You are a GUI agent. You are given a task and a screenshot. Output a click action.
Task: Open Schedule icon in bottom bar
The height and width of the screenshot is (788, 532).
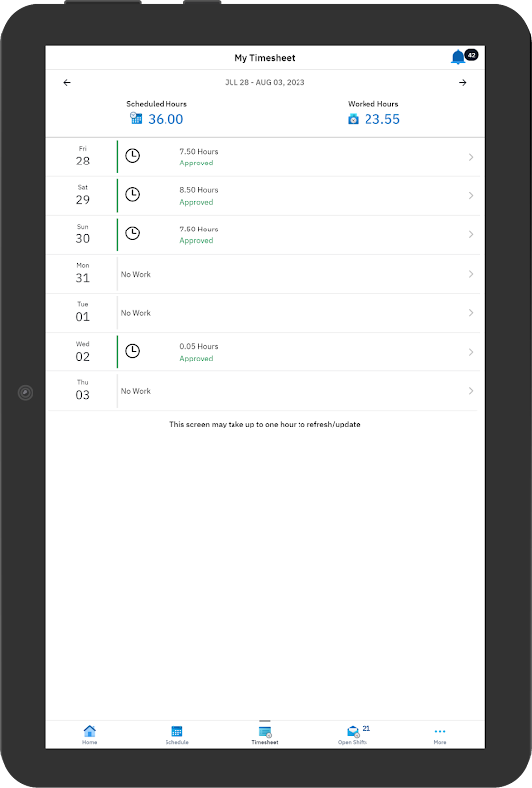pos(177,731)
